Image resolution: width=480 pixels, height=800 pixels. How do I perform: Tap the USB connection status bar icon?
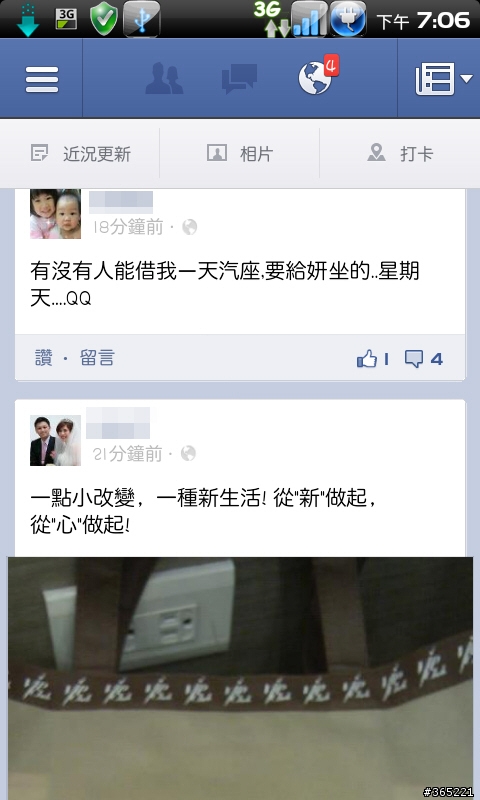point(142,19)
